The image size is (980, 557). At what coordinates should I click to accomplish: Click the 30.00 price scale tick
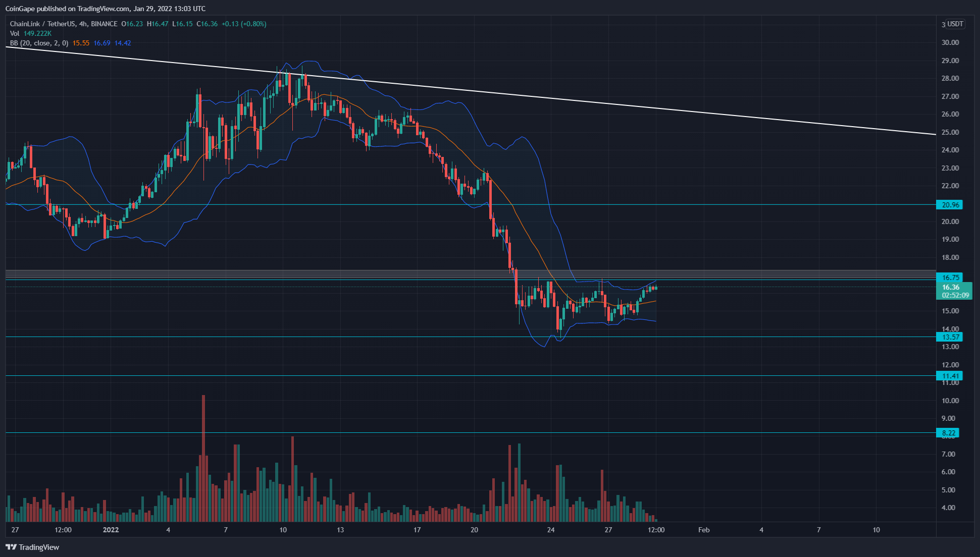pos(950,42)
